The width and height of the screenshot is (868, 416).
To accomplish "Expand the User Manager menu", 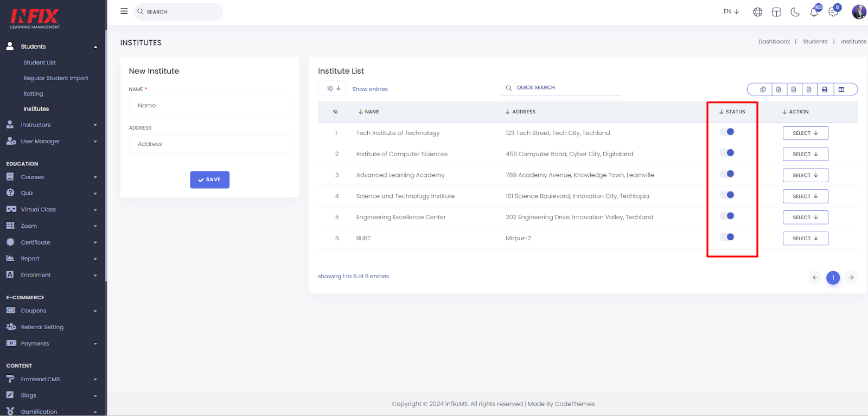I will coord(53,142).
